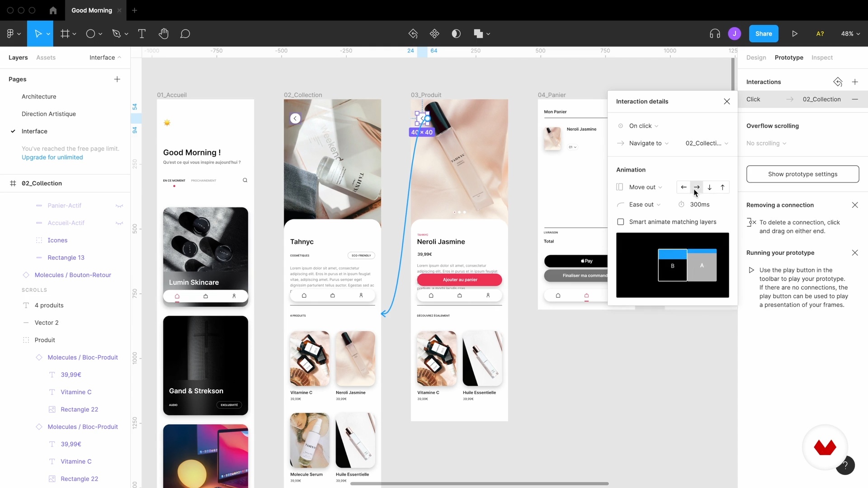
Task: Set animation direction to left arrow
Action: coord(684,187)
